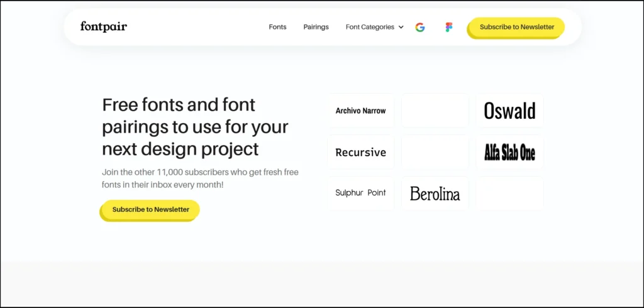Select the Recursive font card

[360, 152]
